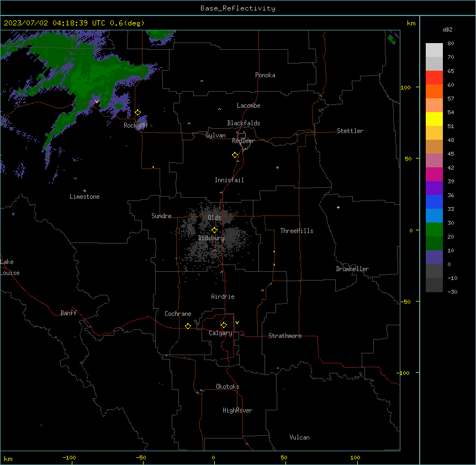Select the magenta 39-42 dBZ legend swatch
Screen dimensions: 476x465
tap(434, 174)
